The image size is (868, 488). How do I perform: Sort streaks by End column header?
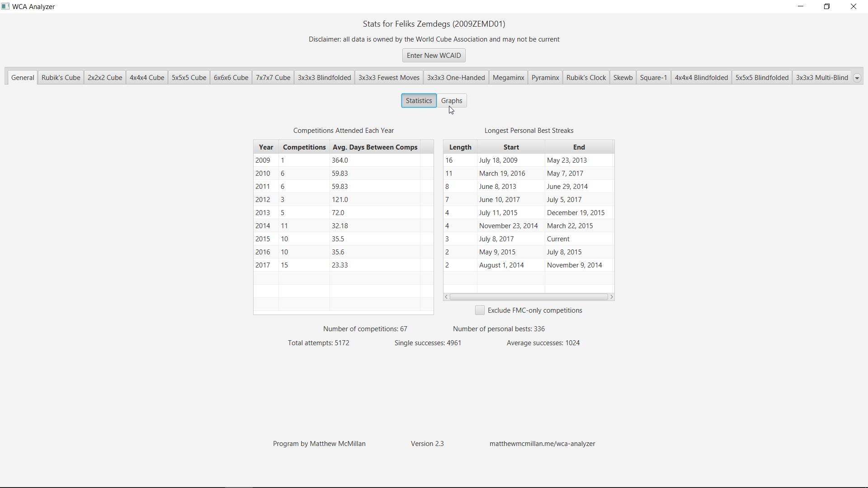pos(579,147)
